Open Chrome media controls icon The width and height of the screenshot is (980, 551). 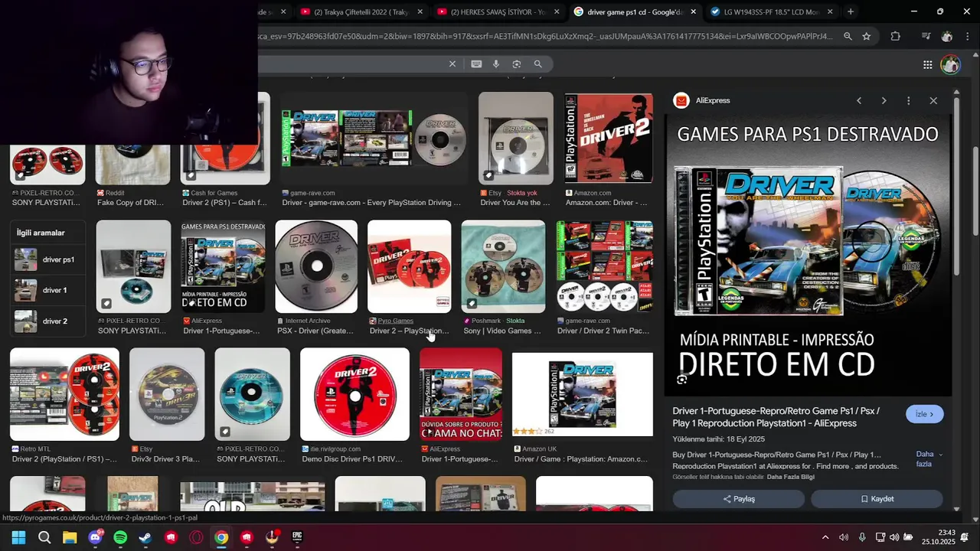pos(926,36)
